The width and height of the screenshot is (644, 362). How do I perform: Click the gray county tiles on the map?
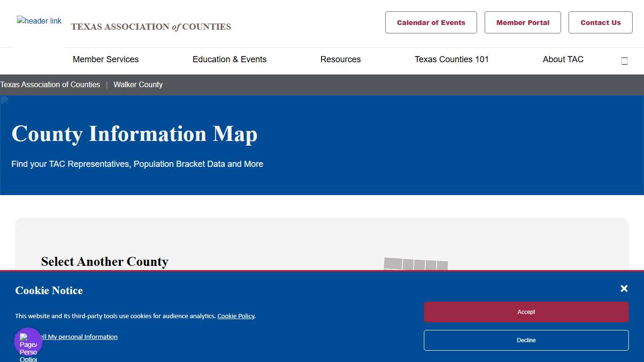[x=415, y=264]
